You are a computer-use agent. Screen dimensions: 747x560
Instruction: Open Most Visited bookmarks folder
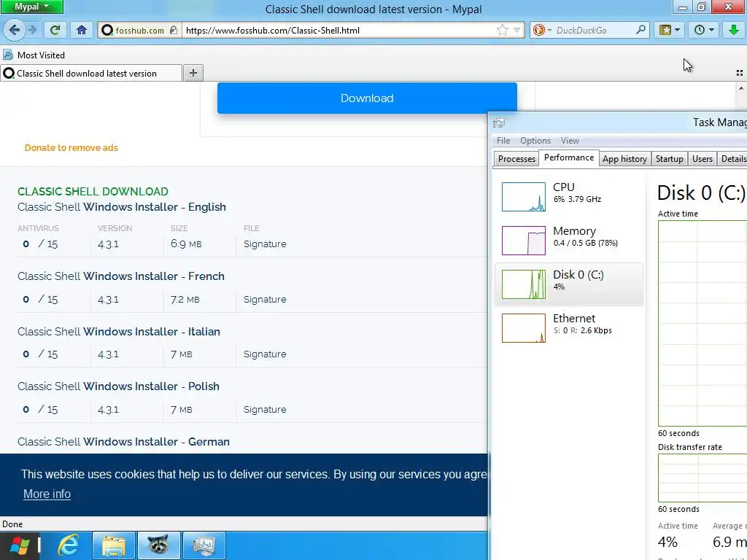34,55
